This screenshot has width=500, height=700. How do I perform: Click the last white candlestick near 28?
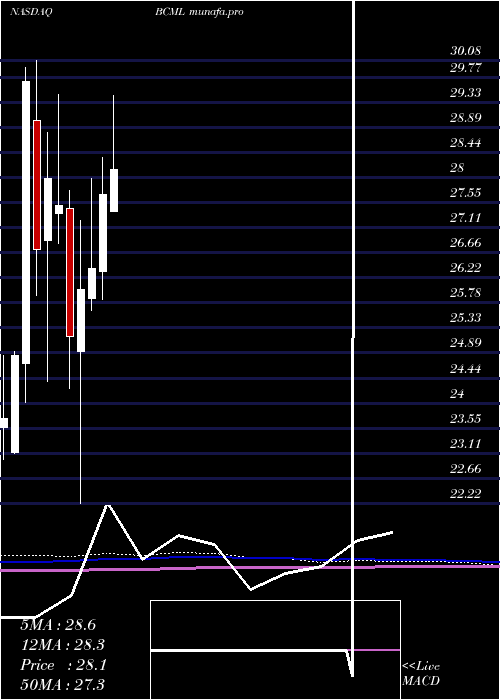[114, 191]
